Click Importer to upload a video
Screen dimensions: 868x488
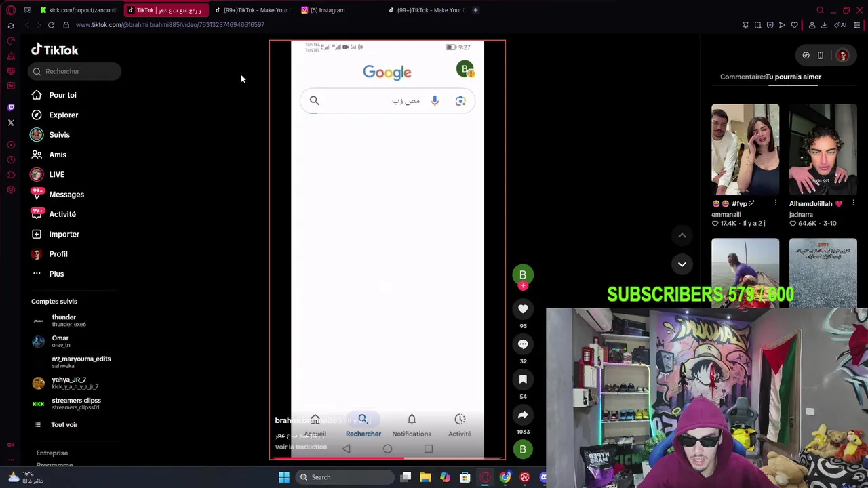click(56, 235)
